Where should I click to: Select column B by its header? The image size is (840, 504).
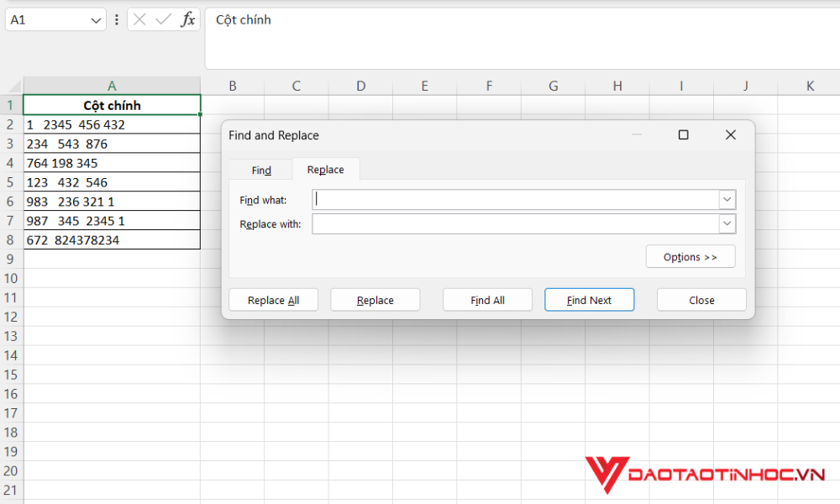pos(233,85)
